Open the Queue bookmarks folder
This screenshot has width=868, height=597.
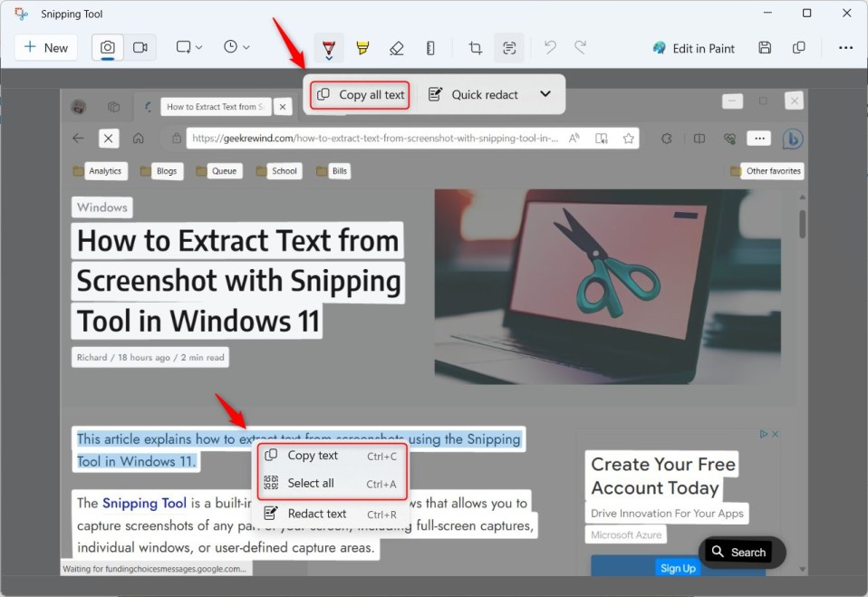[218, 171]
